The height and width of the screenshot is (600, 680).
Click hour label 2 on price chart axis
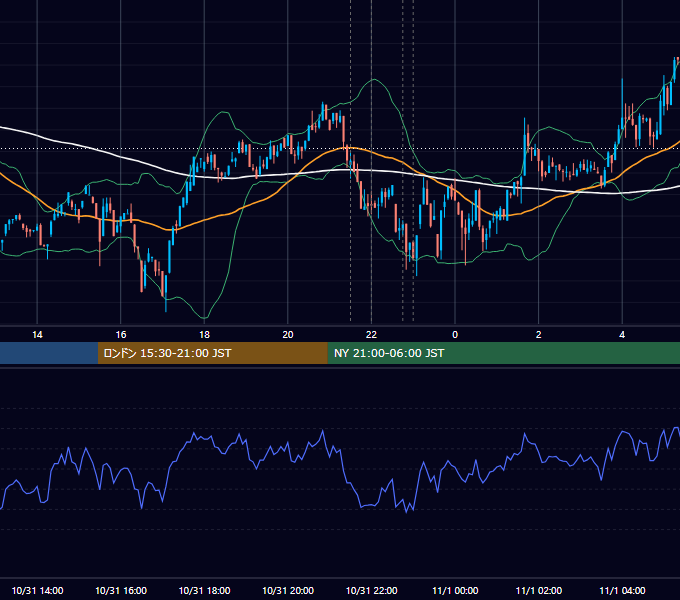click(x=539, y=335)
